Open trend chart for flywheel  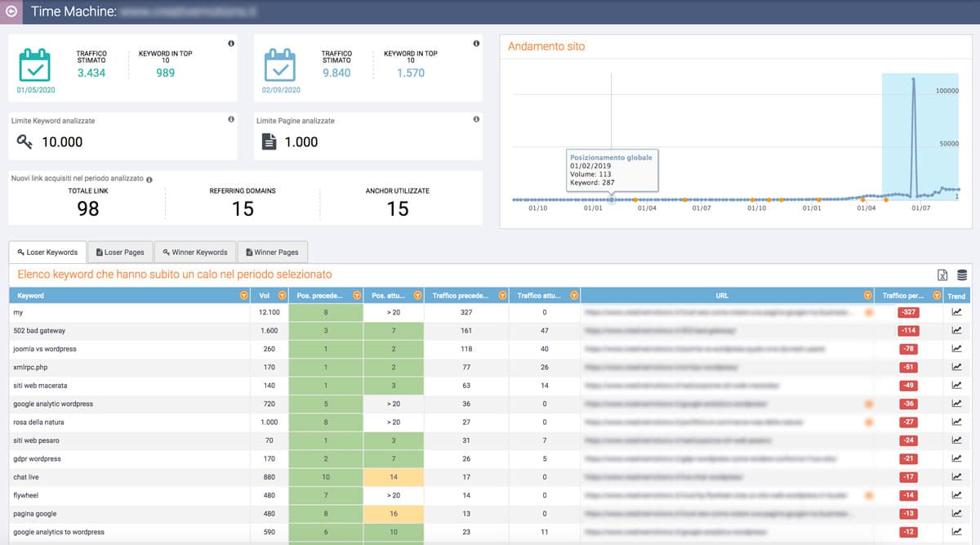956,495
